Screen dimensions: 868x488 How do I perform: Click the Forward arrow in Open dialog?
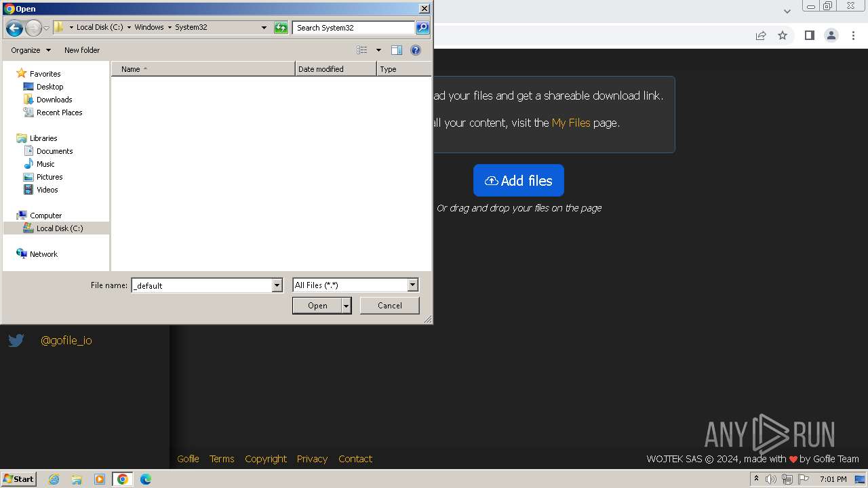tap(33, 28)
